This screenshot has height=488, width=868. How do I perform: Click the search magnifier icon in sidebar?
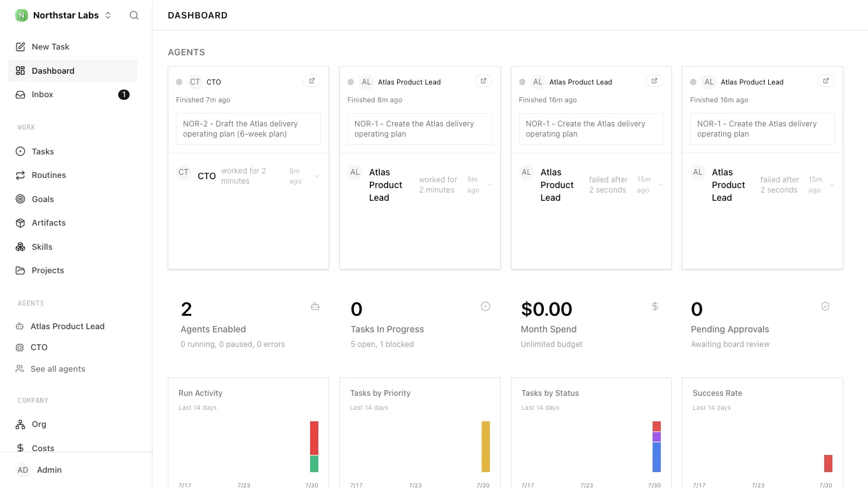click(x=134, y=15)
